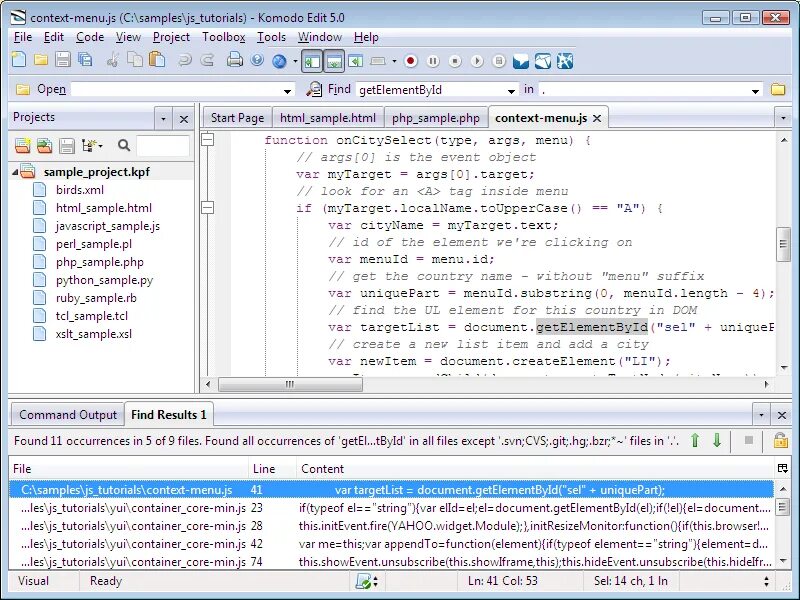The height and width of the screenshot is (600, 800).
Task: Click the blue chart-like toolbar icon
Action: tap(543, 61)
